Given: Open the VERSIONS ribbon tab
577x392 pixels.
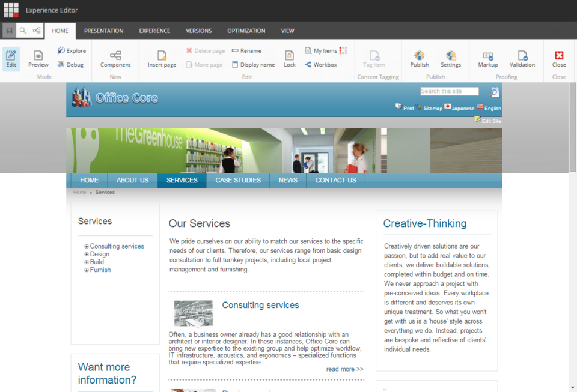Looking at the screenshot, I should click(x=199, y=31).
